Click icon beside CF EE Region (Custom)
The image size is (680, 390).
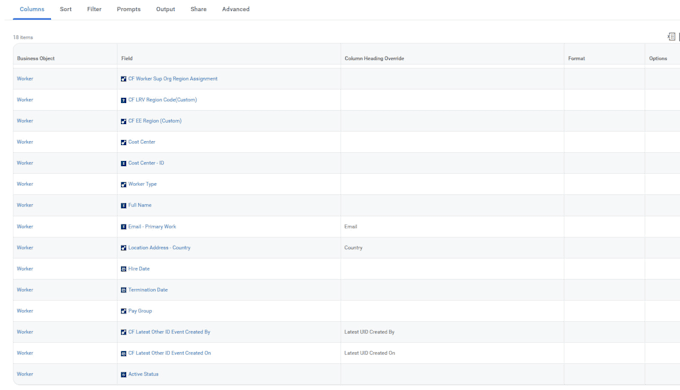pos(124,121)
